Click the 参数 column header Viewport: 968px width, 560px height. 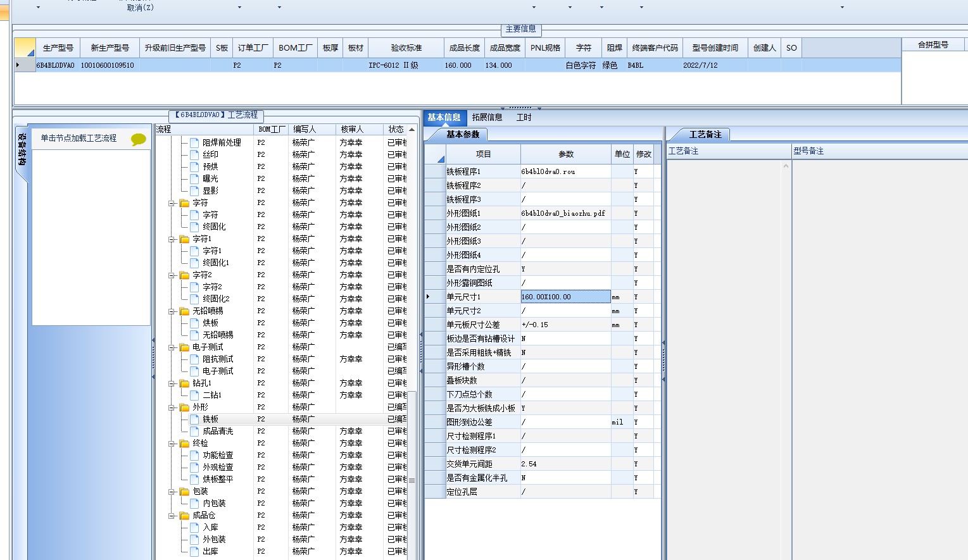coord(565,154)
